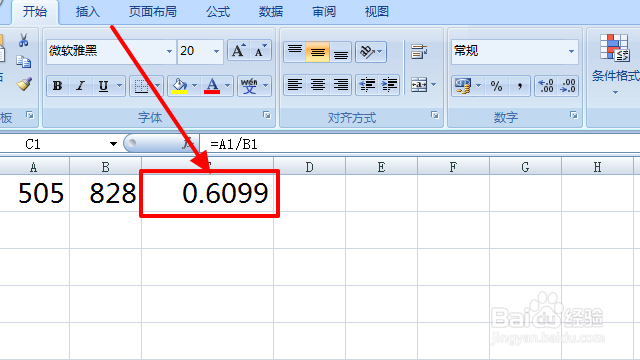The width and height of the screenshot is (640, 360).
Task: Open font color dropdown arrow
Action: (228, 86)
